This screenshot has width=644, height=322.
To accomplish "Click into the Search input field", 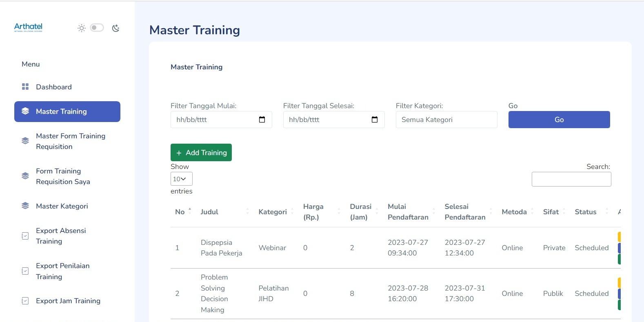I will [x=571, y=179].
